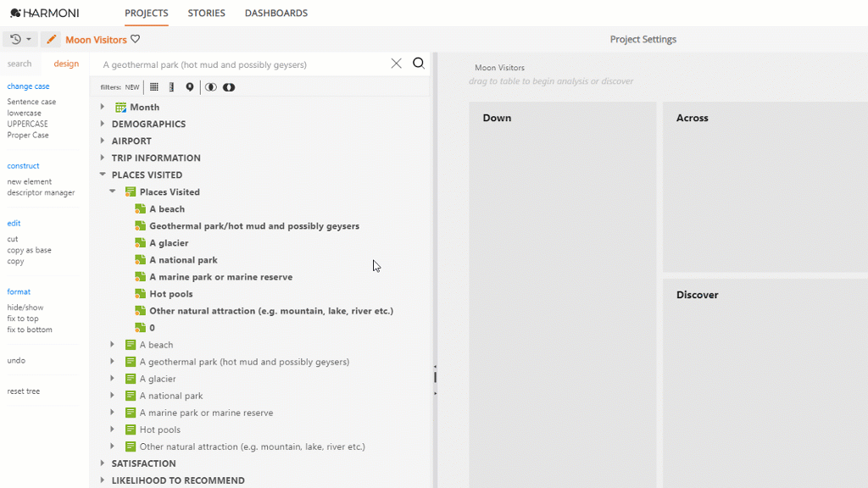Screen dimensions: 868x488
Task: Apply Proper Case to labels
Action: (x=28, y=135)
